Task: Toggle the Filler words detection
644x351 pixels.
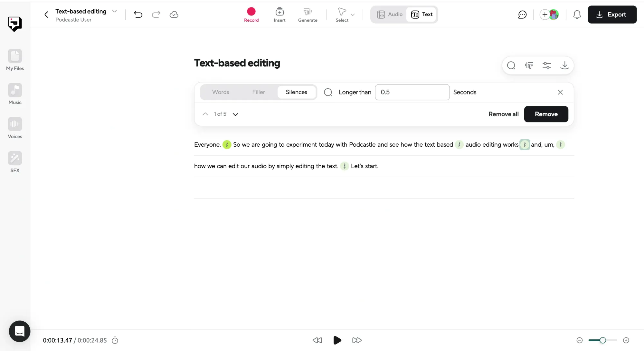Action: (x=258, y=92)
